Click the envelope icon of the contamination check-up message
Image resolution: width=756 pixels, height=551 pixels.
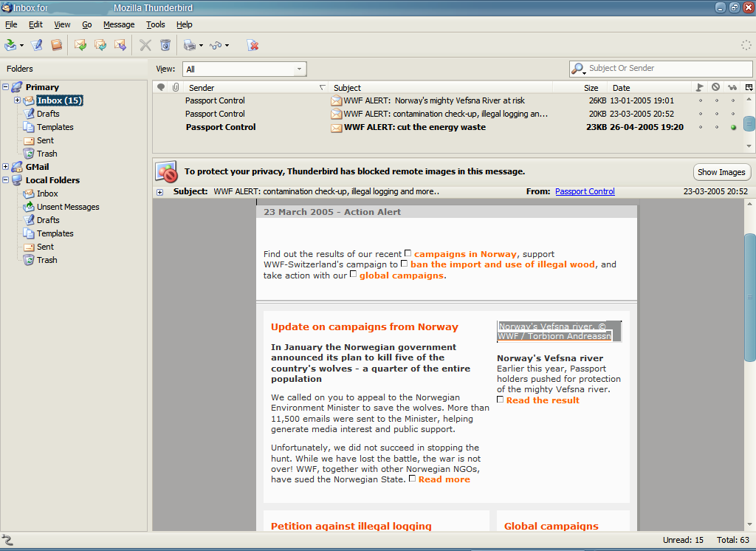tap(336, 114)
